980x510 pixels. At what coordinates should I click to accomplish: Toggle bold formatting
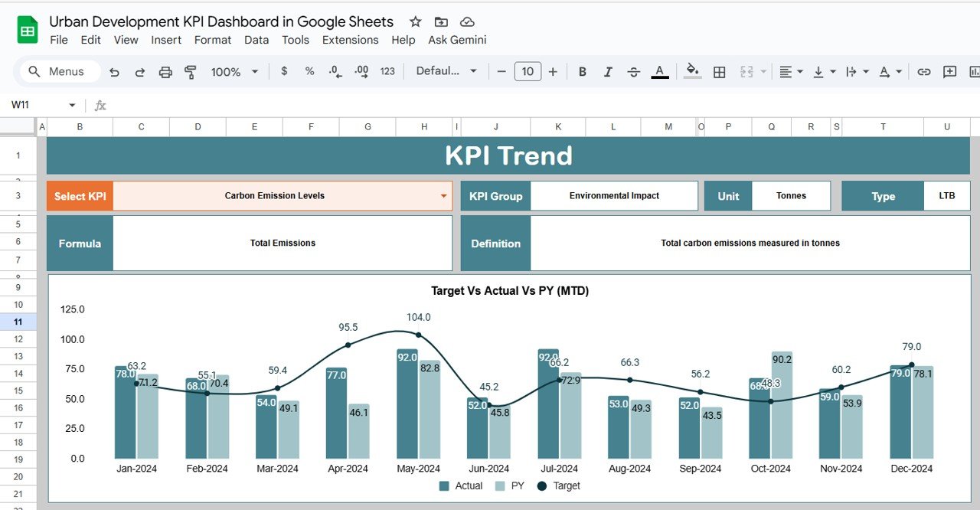tap(582, 71)
